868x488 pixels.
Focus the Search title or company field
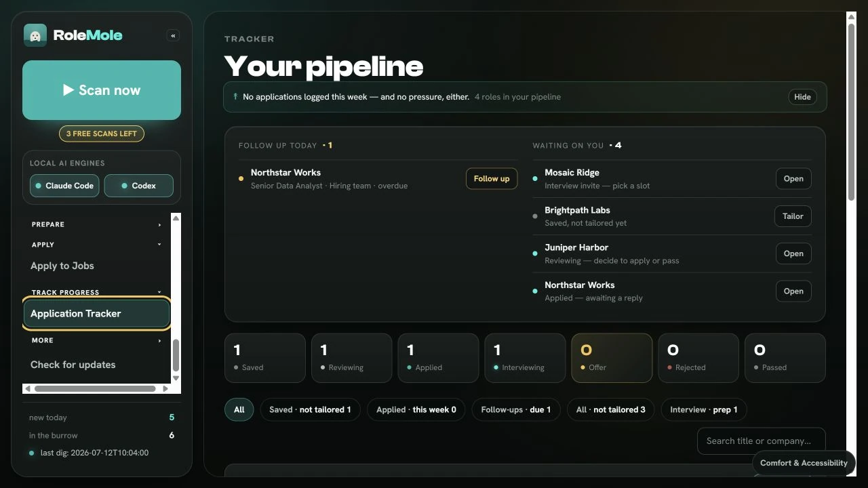(762, 441)
